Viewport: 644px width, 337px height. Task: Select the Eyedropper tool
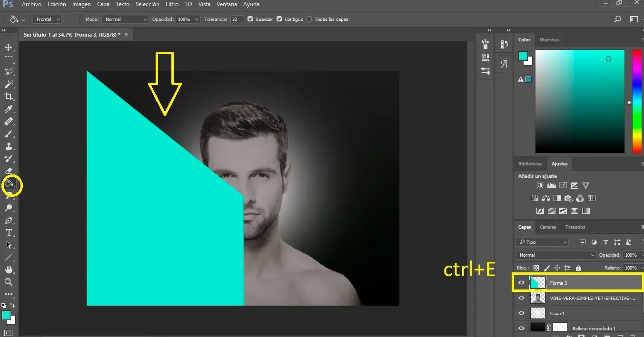(9, 109)
